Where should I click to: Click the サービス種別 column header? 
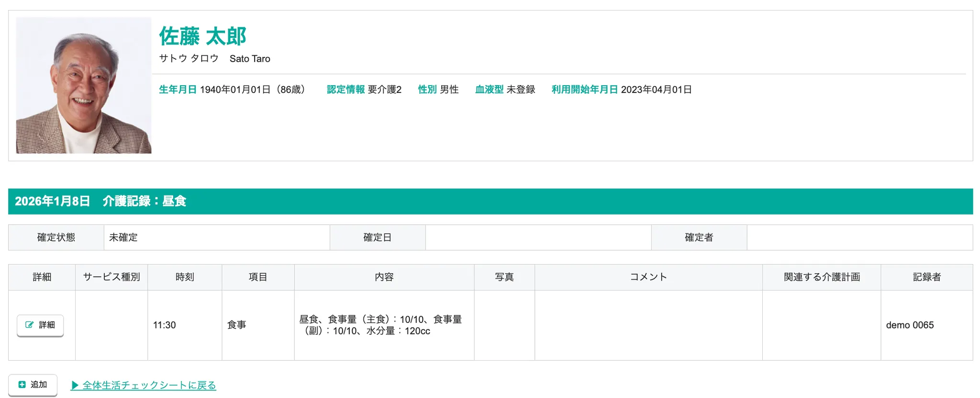pyautogui.click(x=111, y=277)
